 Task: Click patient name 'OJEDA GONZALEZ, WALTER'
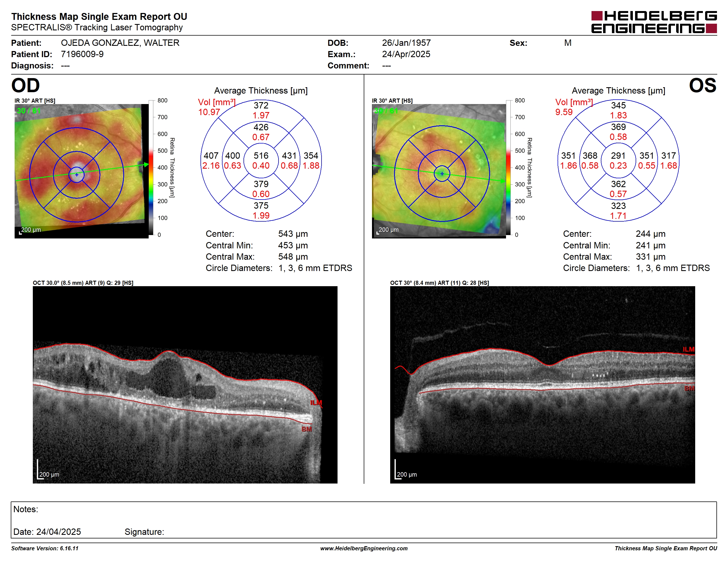tap(120, 43)
